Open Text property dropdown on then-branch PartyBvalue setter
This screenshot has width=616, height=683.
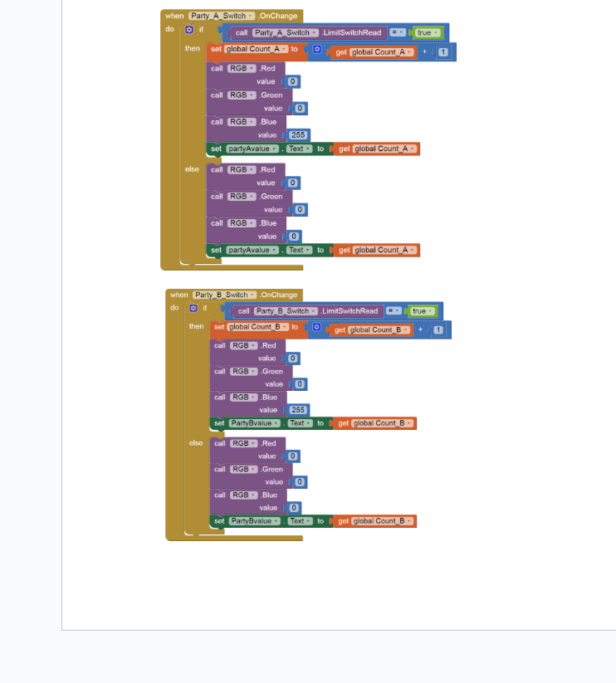(301, 423)
